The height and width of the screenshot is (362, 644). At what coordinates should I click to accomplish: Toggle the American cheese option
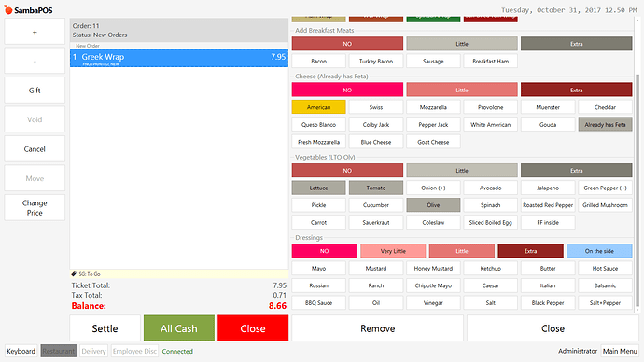[x=318, y=107]
